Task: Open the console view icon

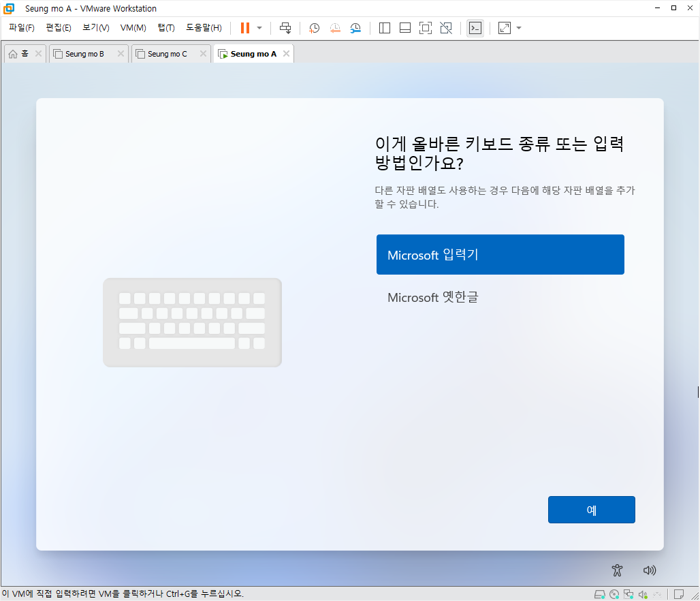Action: pos(475,28)
